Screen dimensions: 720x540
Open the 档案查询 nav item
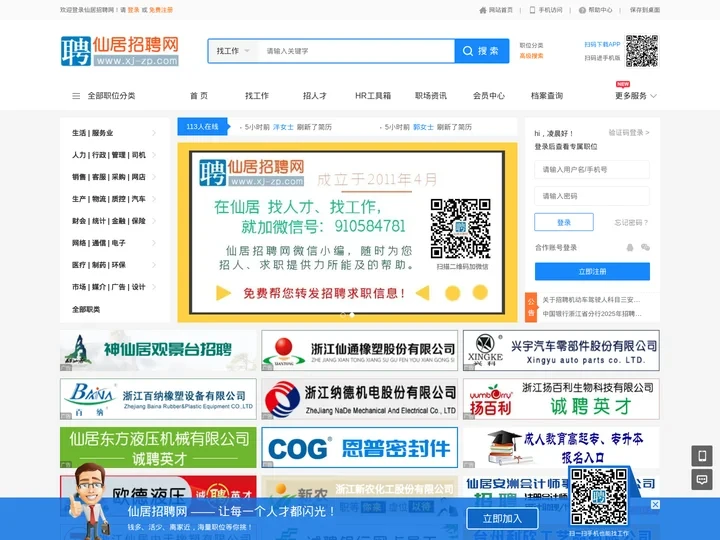pyautogui.click(x=546, y=96)
